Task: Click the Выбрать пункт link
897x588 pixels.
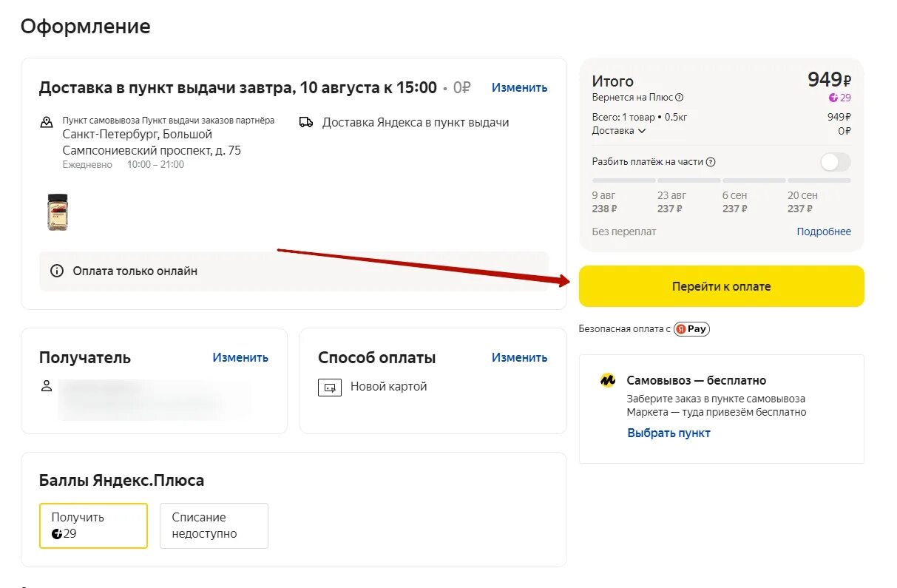Action: (x=668, y=433)
